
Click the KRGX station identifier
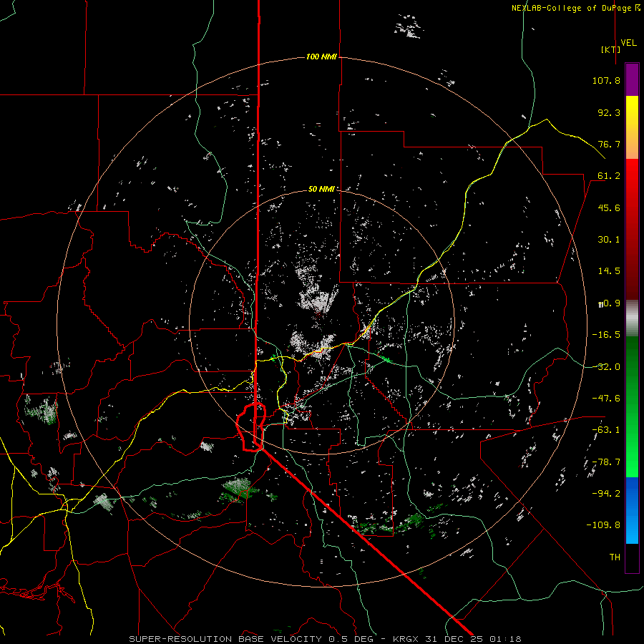[x=406, y=639]
